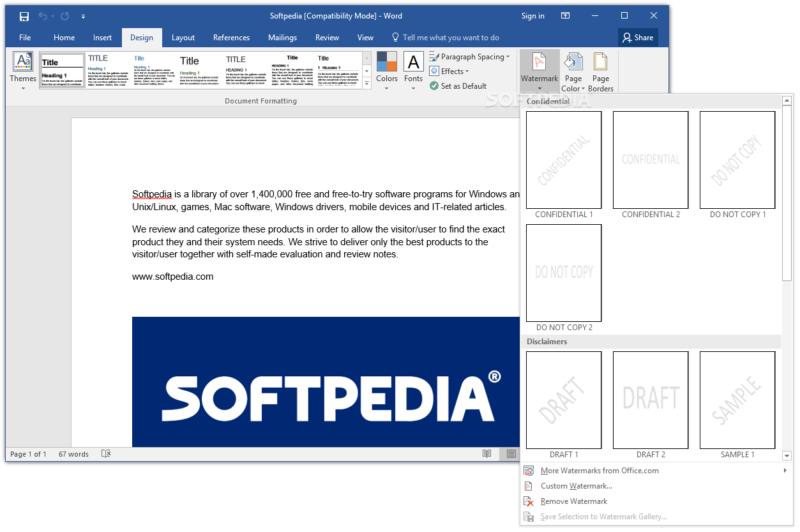
Task: Click the Fonts dropdown arrow
Action: pos(413,89)
